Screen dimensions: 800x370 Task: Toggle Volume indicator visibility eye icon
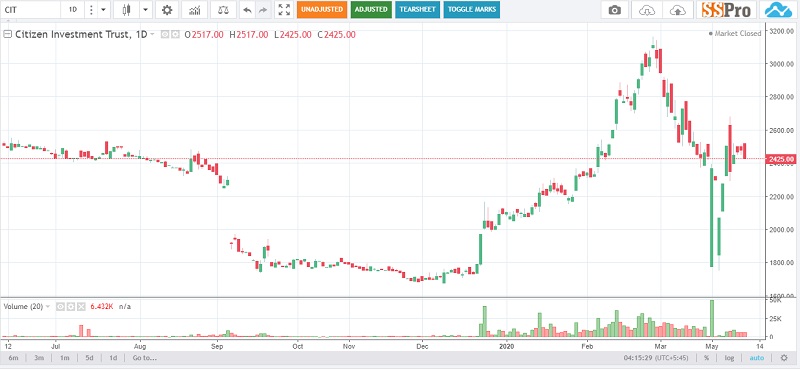pos(60,306)
